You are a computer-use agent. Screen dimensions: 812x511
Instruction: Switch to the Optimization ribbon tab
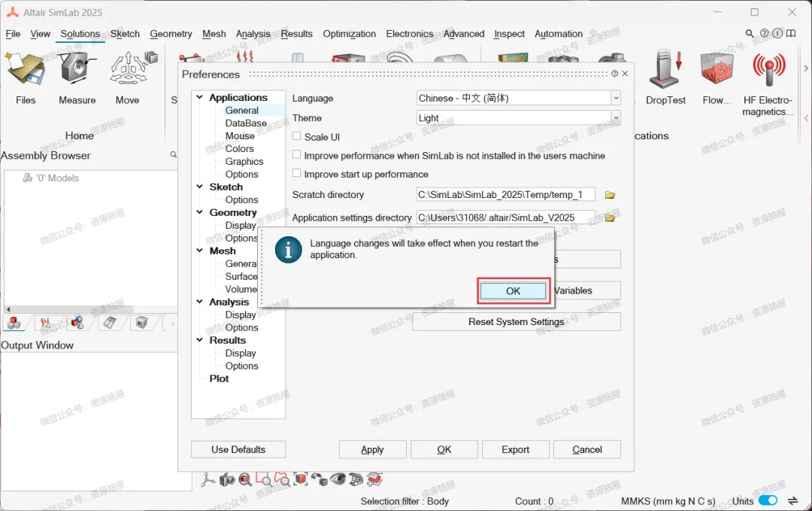point(350,34)
